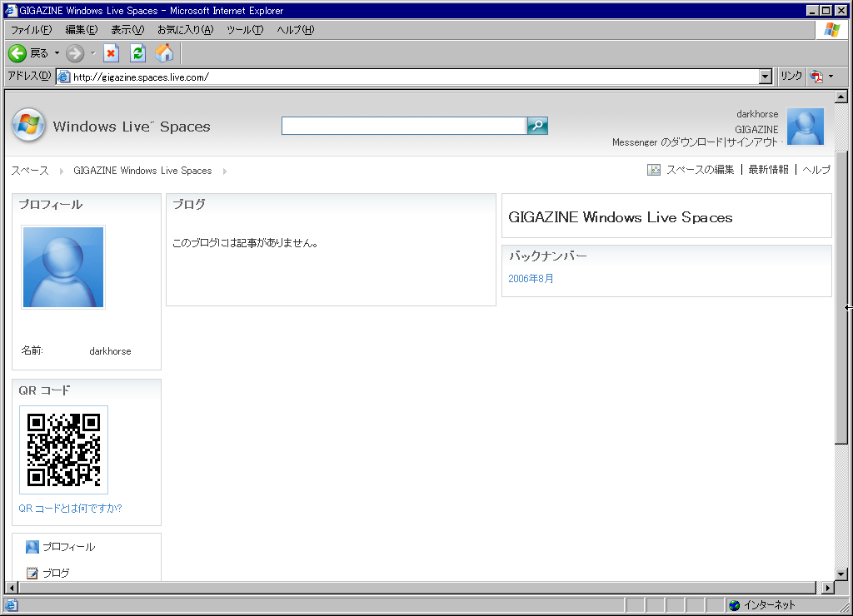Open the Forward button history dropdown
The image size is (853, 616).
tap(92, 53)
